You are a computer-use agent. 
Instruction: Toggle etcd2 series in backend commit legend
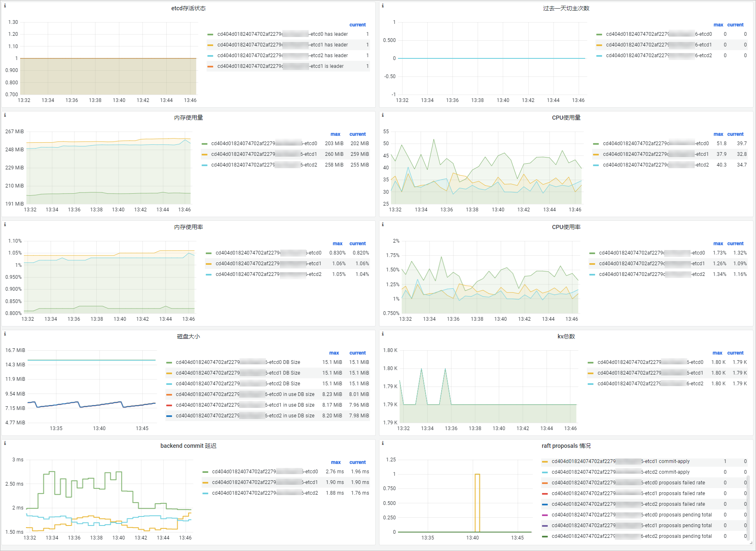point(265,493)
